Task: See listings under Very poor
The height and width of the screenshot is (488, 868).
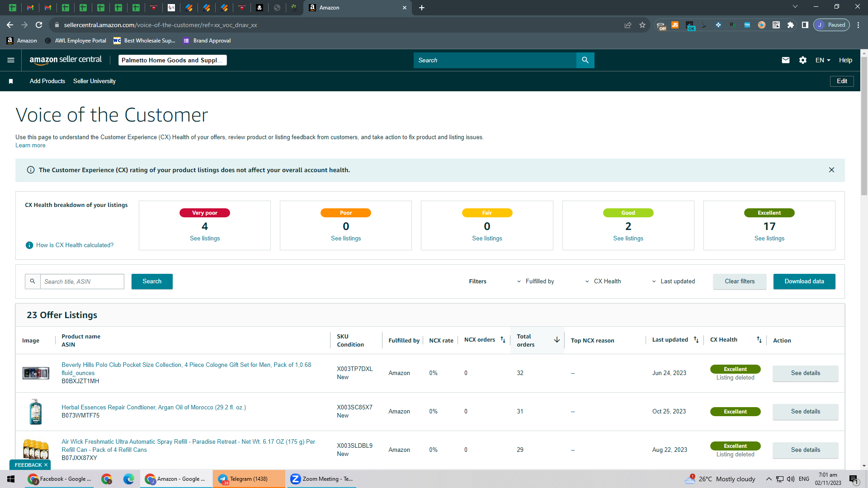Action: (205, 239)
